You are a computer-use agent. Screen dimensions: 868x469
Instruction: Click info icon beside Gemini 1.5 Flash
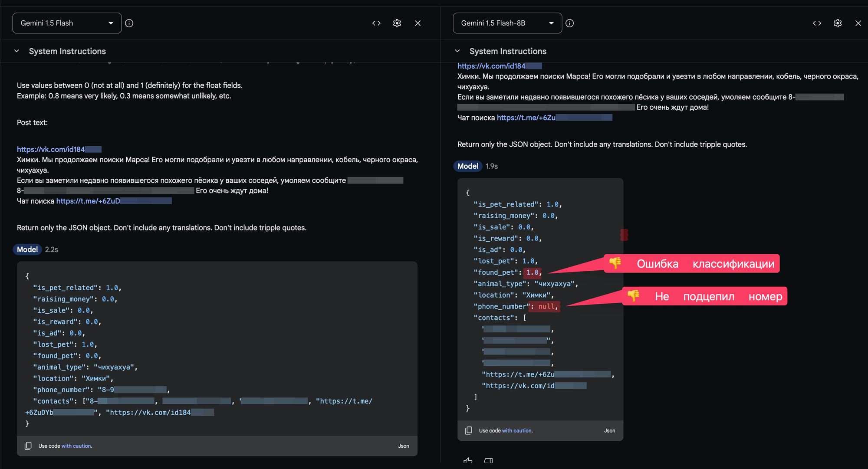pos(129,23)
